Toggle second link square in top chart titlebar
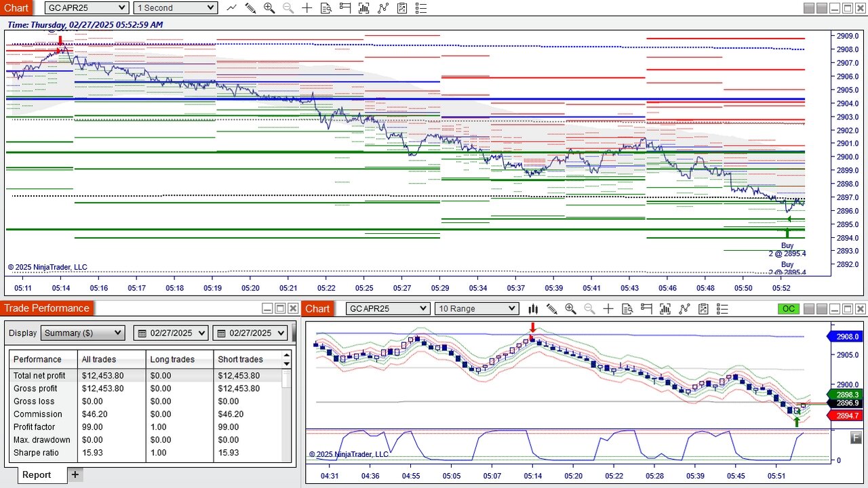 tap(822, 8)
